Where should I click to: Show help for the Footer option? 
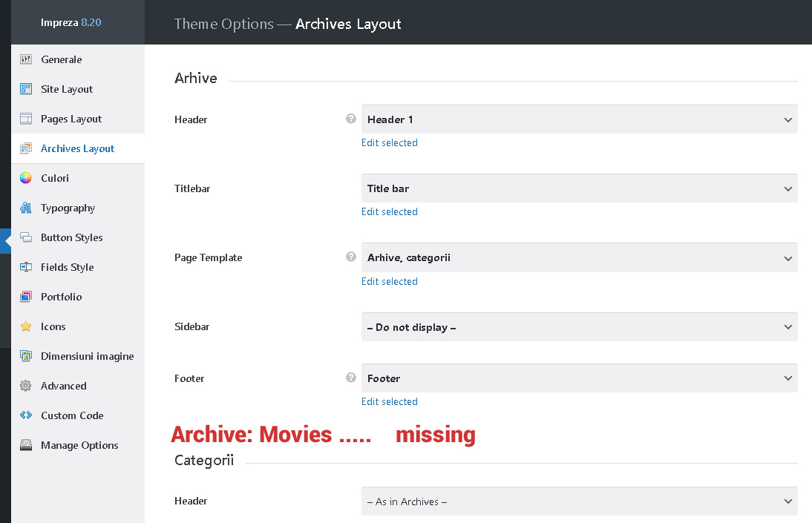click(351, 378)
